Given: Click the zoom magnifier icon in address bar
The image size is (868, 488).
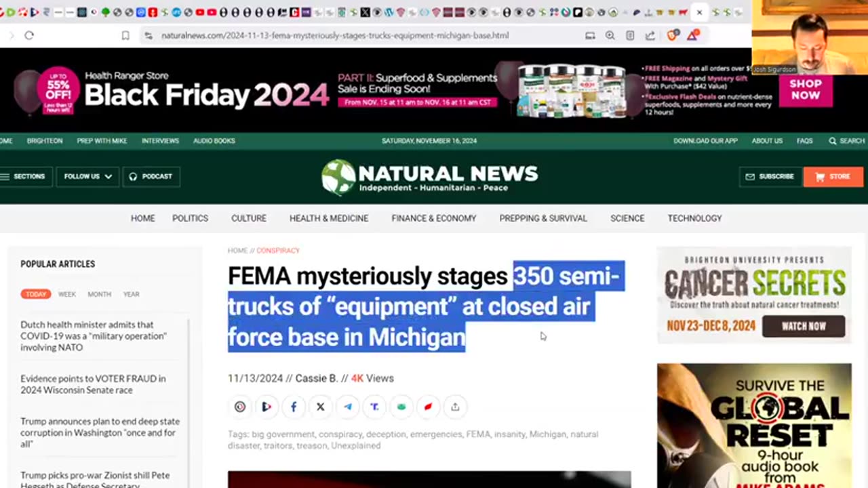Looking at the screenshot, I should 610,35.
